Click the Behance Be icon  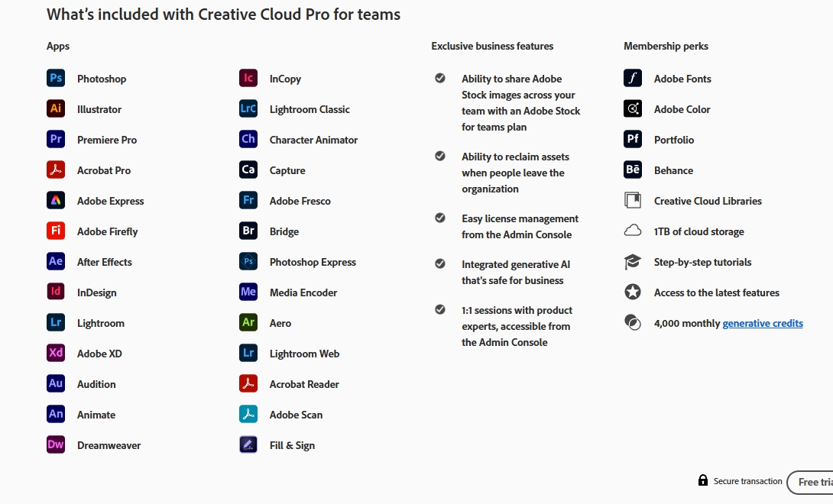pyautogui.click(x=633, y=170)
